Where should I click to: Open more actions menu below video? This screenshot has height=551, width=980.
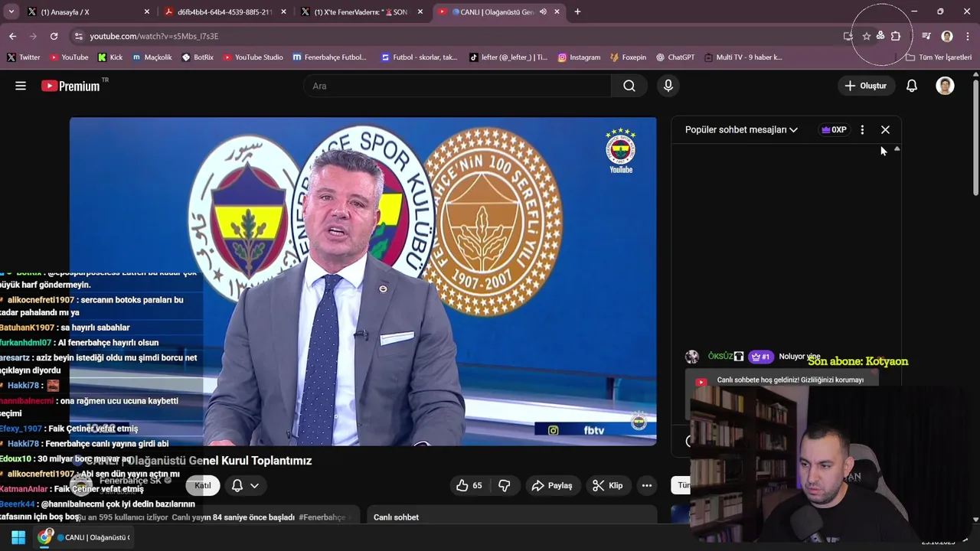[x=647, y=485]
